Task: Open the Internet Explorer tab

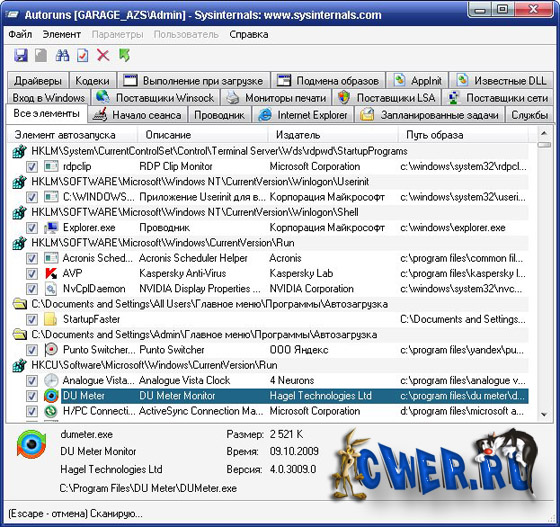Action: 303,115
